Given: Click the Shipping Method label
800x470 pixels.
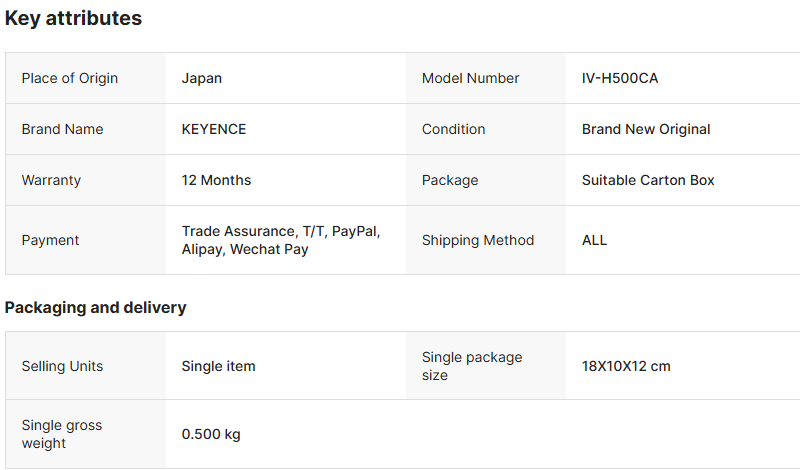Looking at the screenshot, I should coord(478,240).
